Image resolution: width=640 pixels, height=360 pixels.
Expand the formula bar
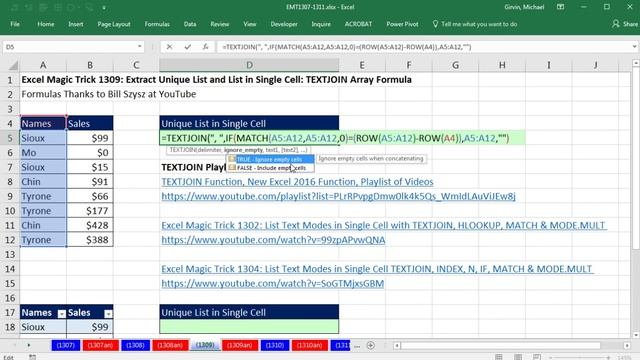[x=635, y=47]
